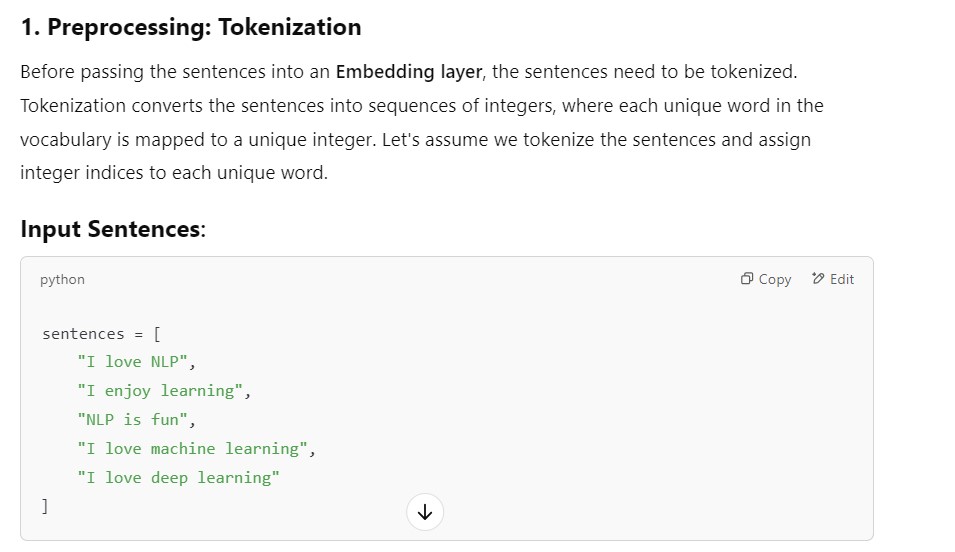This screenshot has height=552, width=955.
Task: Click the '1. Preprocessing: Tokenization' heading
Action: (190, 27)
